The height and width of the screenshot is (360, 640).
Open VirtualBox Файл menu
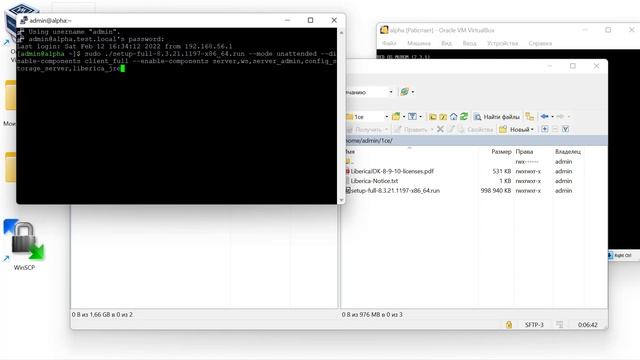(x=389, y=43)
